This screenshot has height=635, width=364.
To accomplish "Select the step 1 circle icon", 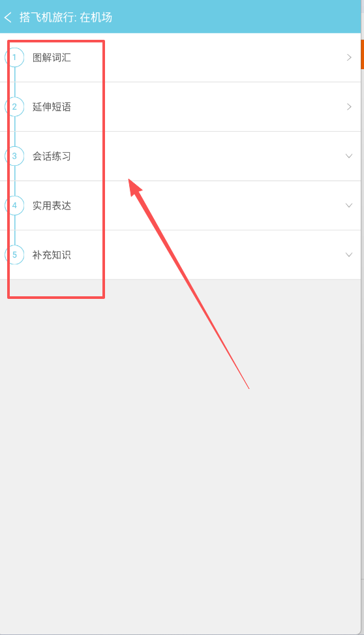I will click(14, 57).
